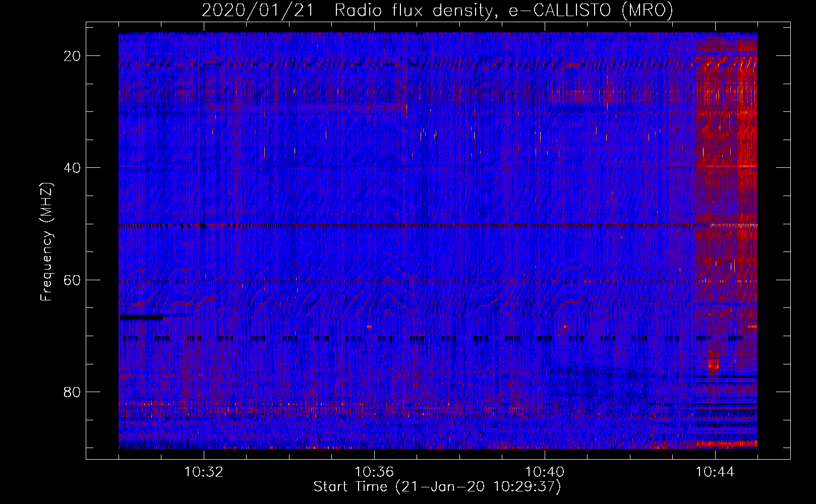Click the plot title "2020/01/21 Radio flux density, e-CALLISTO (MRO)"

tap(437, 11)
